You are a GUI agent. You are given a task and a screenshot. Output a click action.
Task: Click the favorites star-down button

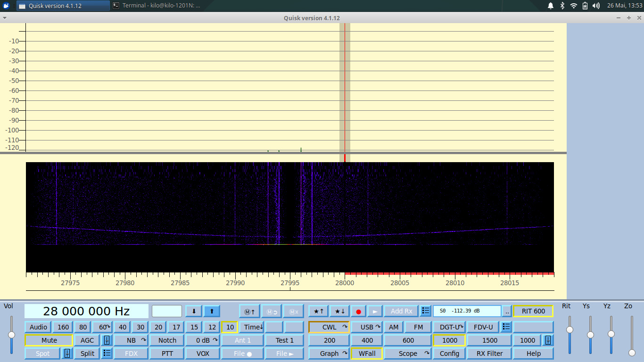[x=339, y=311]
